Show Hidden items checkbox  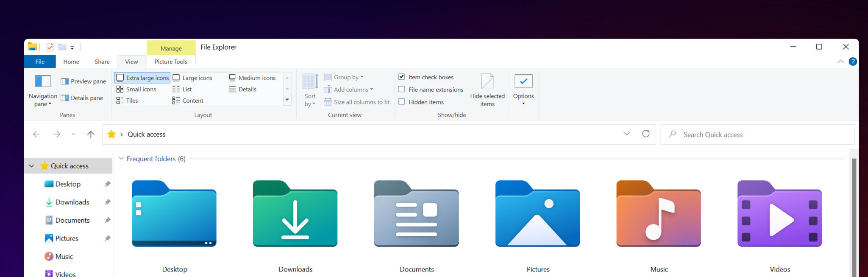pyautogui.click(x=402, y=102)
